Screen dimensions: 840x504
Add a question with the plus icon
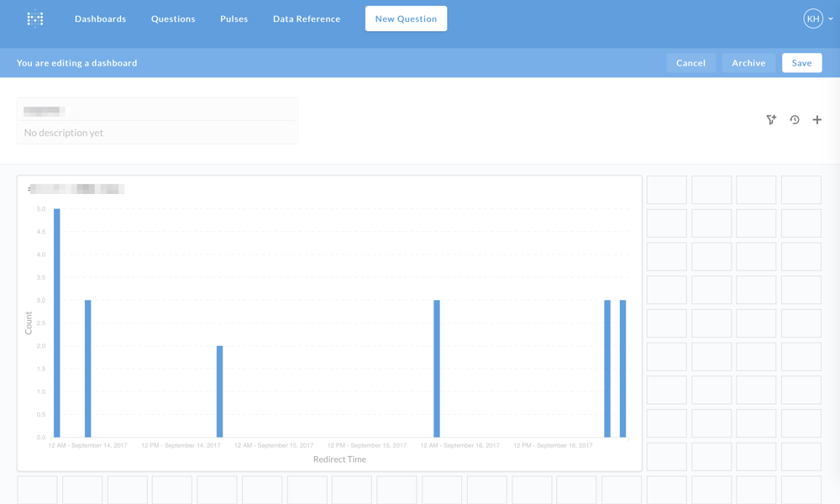coord(817,119)
